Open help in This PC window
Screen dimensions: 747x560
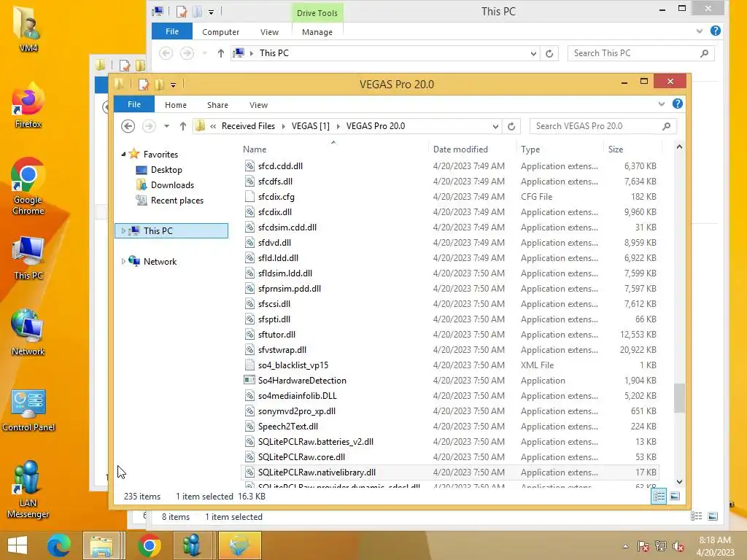[716, 31]
